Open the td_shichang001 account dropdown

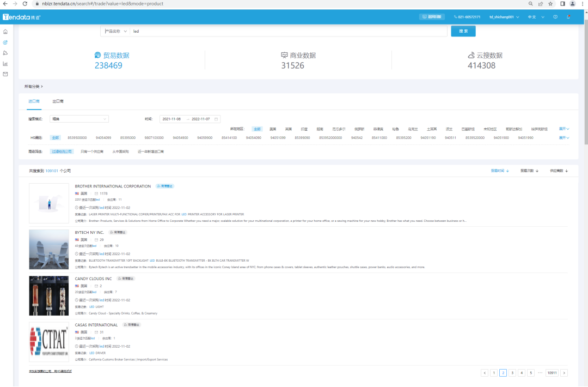point(504,17)
